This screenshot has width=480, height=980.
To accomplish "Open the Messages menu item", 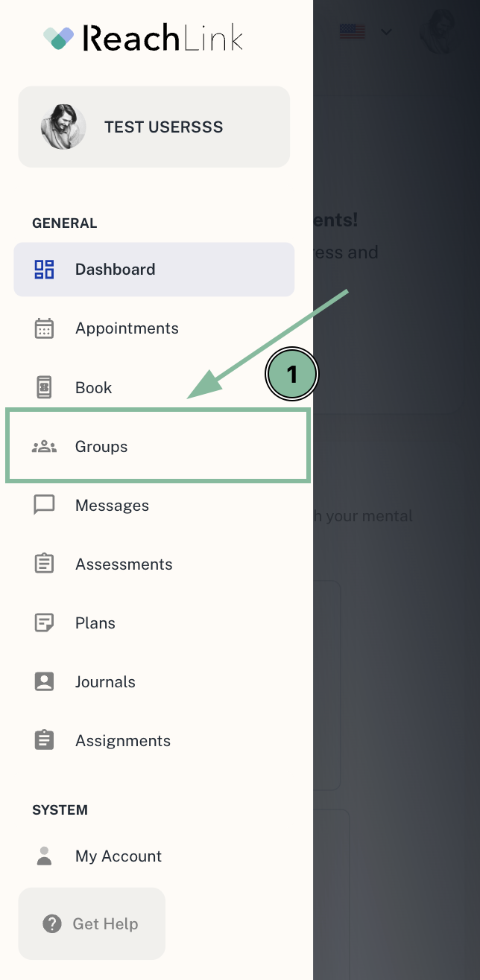I will tap(154, 506).
